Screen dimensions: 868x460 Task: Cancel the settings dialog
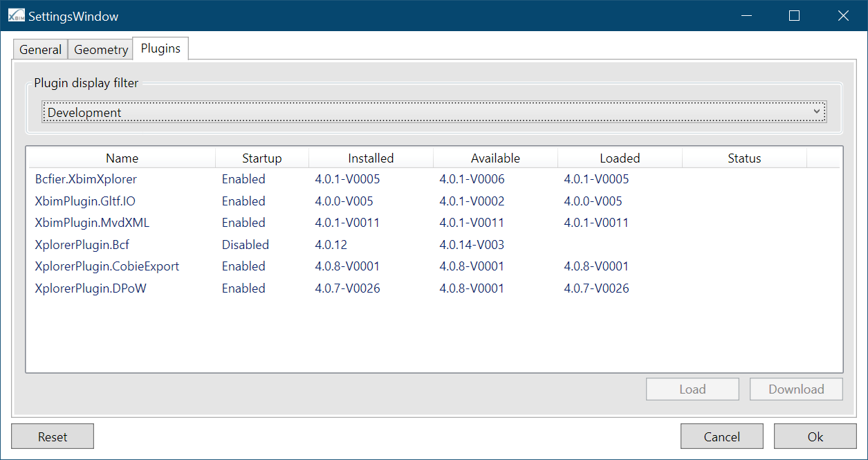(x=721, y=436)
